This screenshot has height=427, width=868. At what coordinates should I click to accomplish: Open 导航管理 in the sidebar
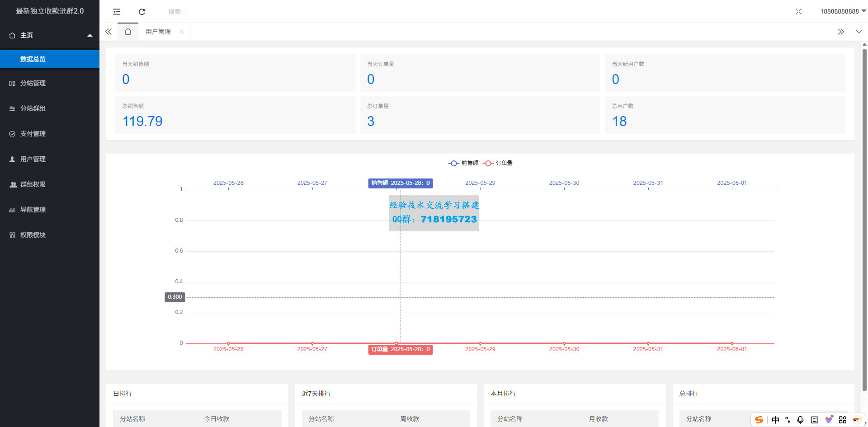coord(50,210)
